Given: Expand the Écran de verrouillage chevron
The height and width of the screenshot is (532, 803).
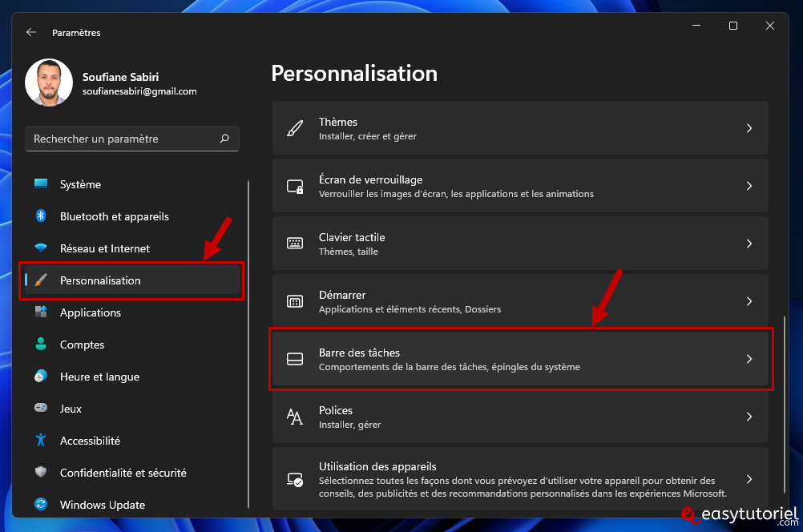Looking at the screenshot, I should pyautogui.click(x=749, y=186).
